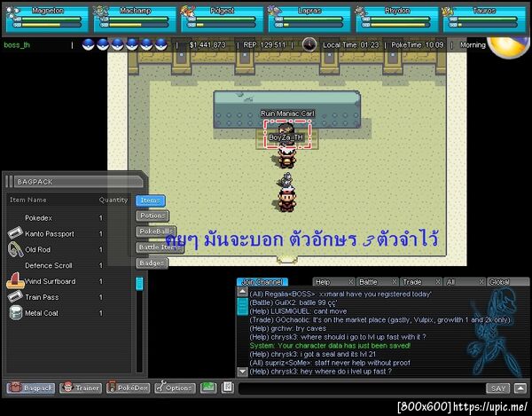
Task: Click the REP 129,511 display
Action: coord(264,44)
